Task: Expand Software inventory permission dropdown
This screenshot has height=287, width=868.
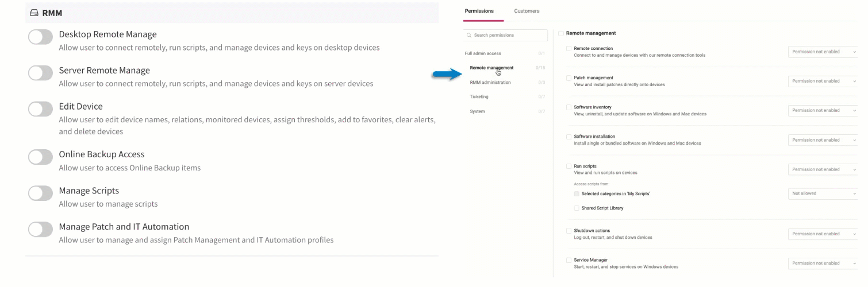Action: [823, 110]
